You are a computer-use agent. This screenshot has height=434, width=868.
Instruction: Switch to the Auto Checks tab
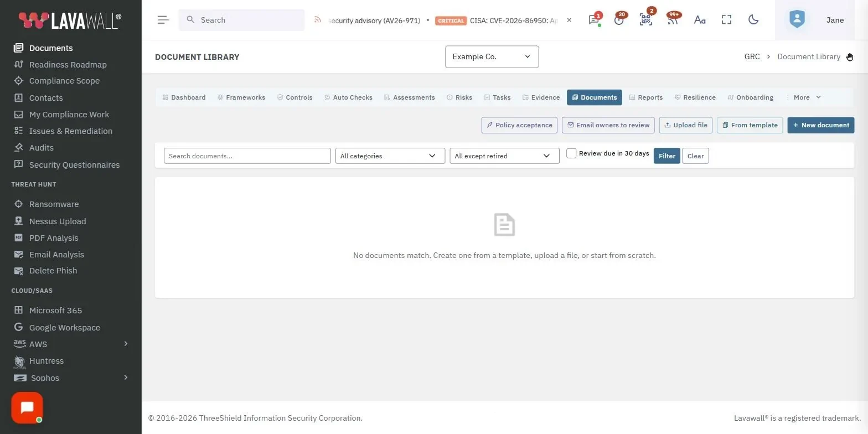point(348,97)
